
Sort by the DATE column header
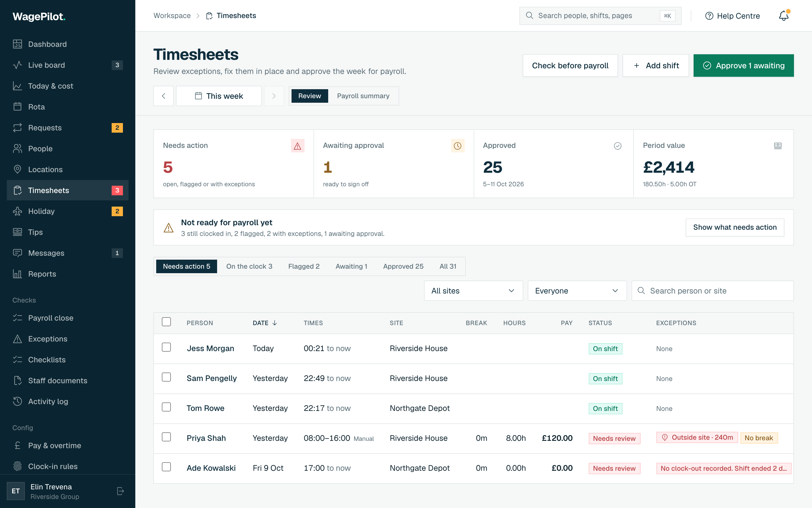pos(265,323)
